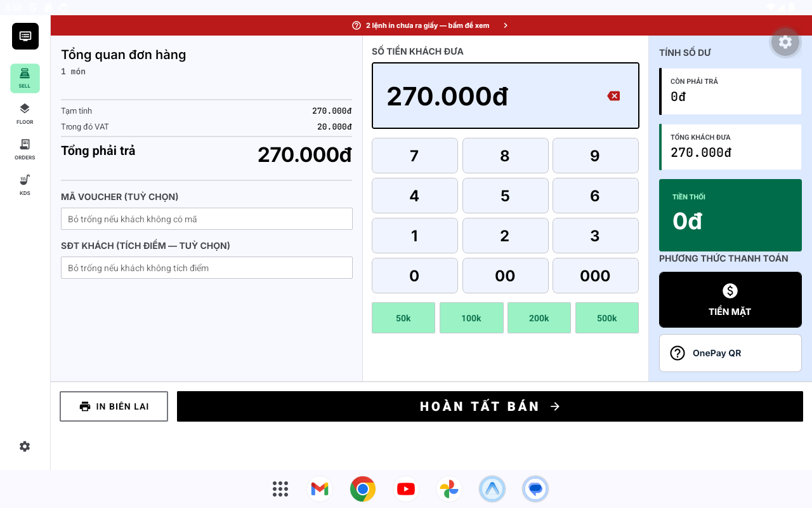
Task: Click the TIỀN THỐI change panel
Action: pyautogui.click(x=730, y=215)
